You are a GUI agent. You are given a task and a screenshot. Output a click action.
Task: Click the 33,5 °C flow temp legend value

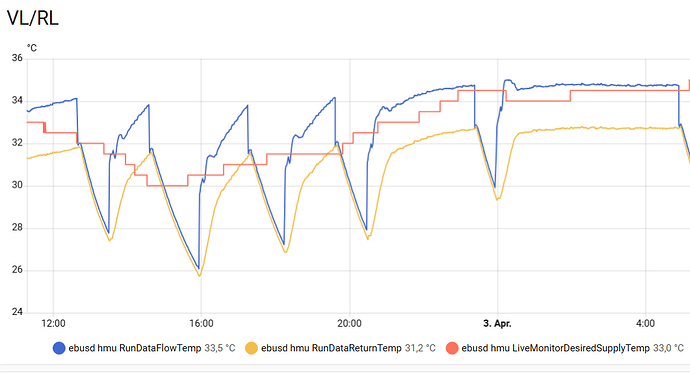click(x=220, y=349)
